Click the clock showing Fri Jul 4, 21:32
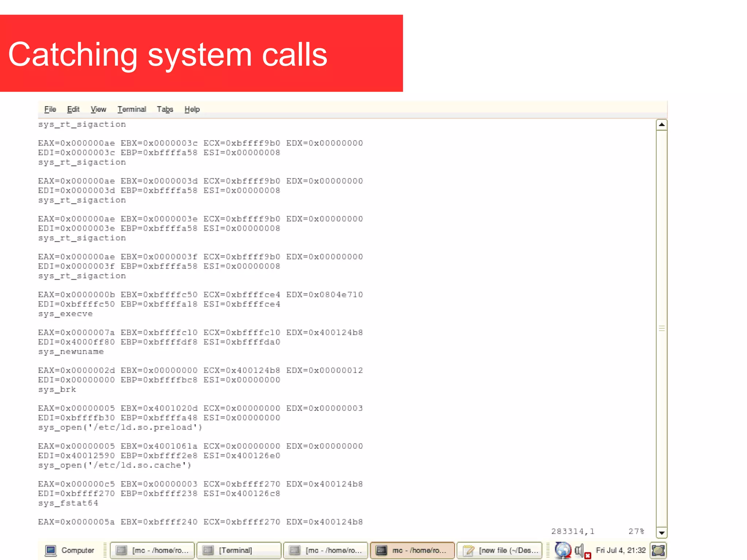The image size is (747, 560). click(620, 550)
